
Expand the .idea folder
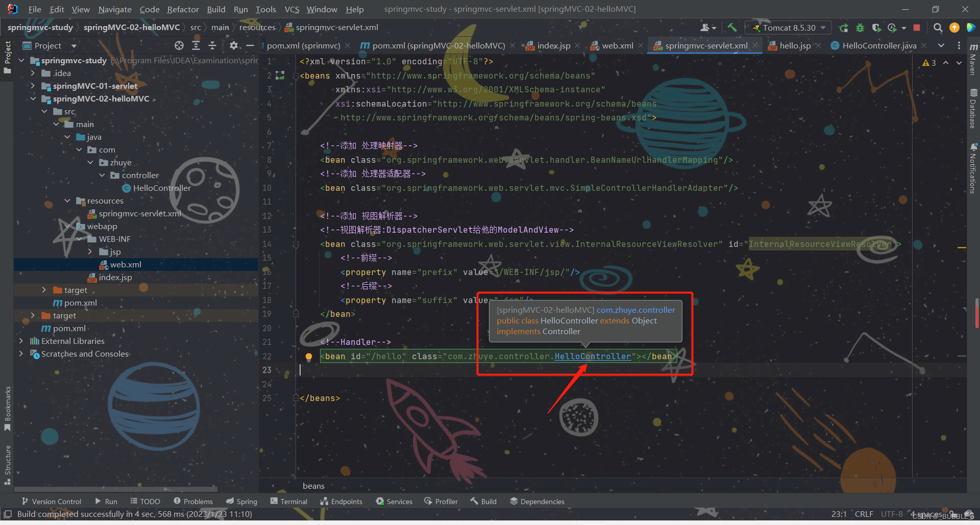point(33,73)
